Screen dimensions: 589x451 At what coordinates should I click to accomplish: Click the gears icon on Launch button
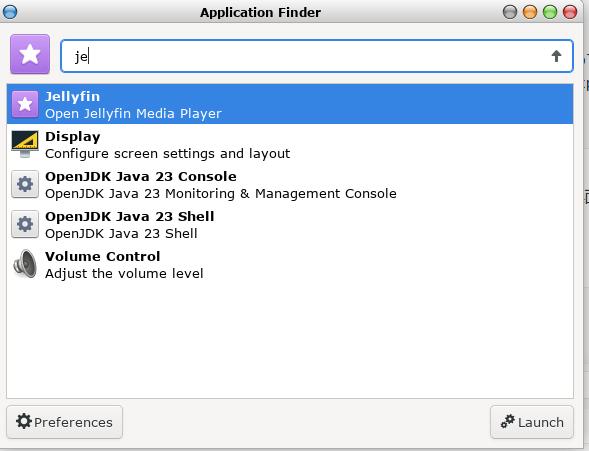coord(508,421)
